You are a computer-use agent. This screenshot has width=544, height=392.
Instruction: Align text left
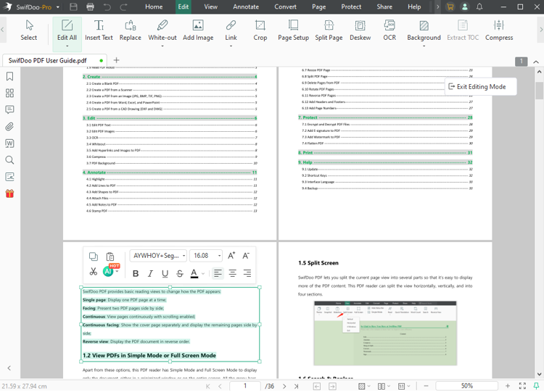pyautogui.click(x=218, y=273)
